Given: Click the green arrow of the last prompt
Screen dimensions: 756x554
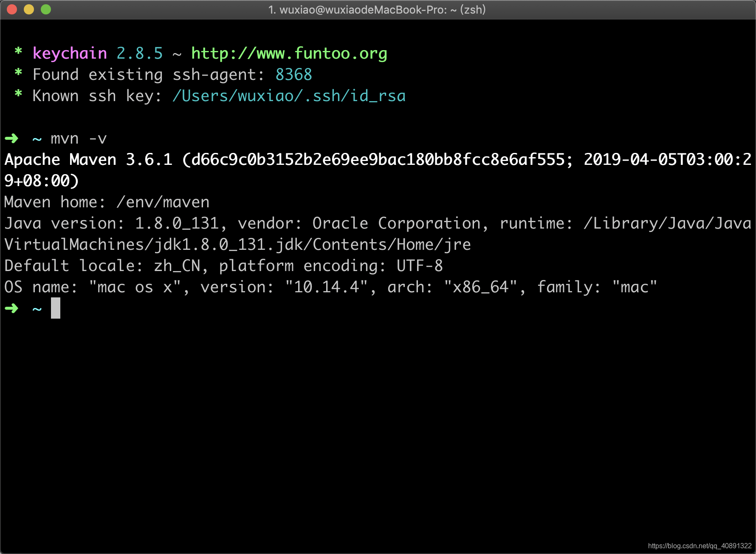Looking at the screenshot, I should click(x=12, y=308).
